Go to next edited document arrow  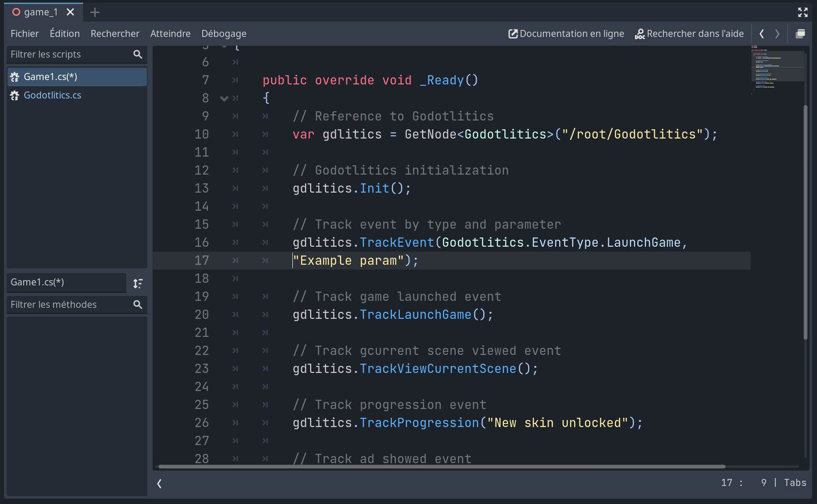pyautogui.click(x=777, y=33)
